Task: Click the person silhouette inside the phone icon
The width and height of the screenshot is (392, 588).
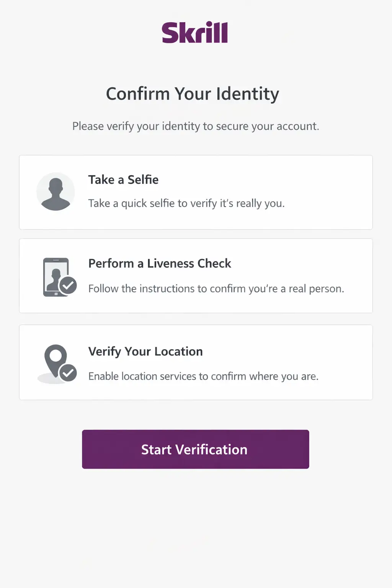Action: pyautogui.click(x=54, y=279)
